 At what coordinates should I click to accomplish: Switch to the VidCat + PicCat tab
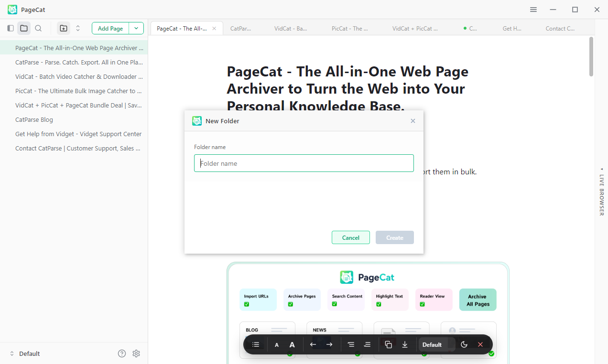point(415,28)
